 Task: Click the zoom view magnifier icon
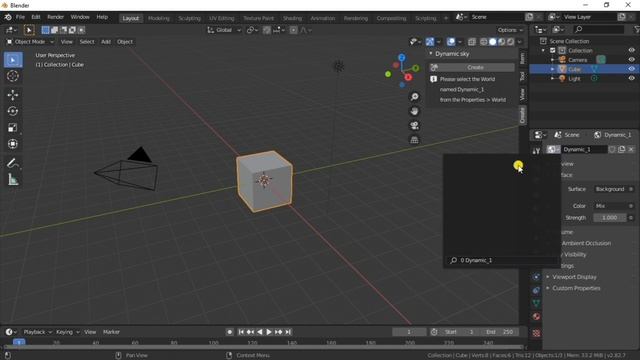pos(414,97)
